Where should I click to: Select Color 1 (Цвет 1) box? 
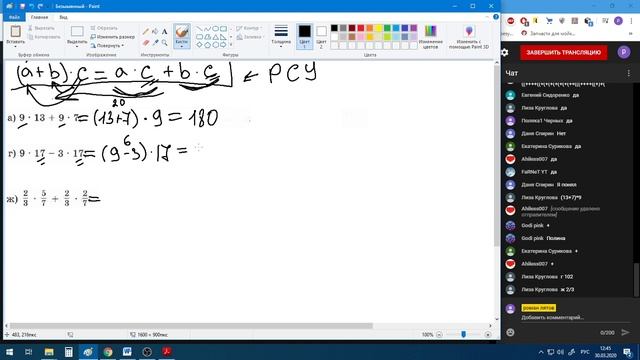[x=304, y=36]
